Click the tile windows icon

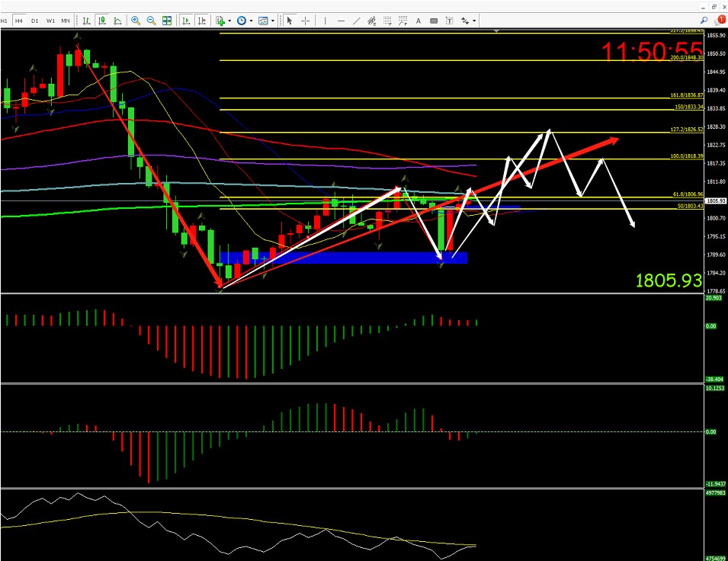pos(166,21)
